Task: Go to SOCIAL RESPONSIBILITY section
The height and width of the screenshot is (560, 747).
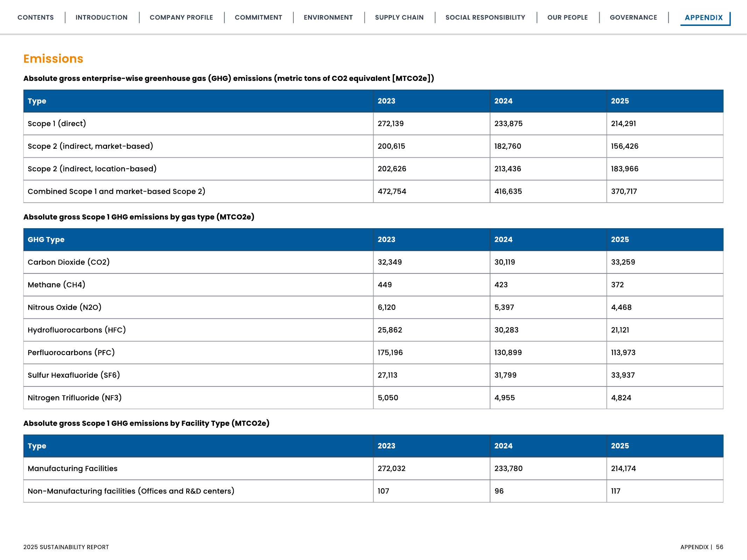Action: coord(485,17)
